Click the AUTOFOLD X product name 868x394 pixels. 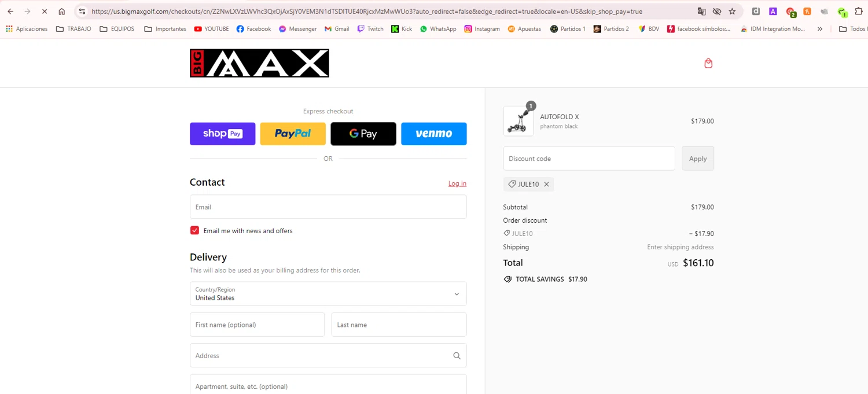click(x=560, y=117)
